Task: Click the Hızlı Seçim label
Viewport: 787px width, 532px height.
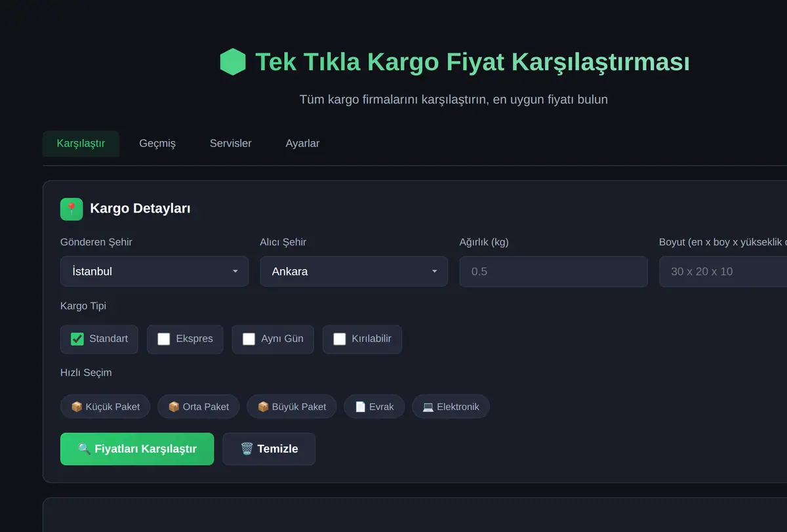Action: point(86,373)
